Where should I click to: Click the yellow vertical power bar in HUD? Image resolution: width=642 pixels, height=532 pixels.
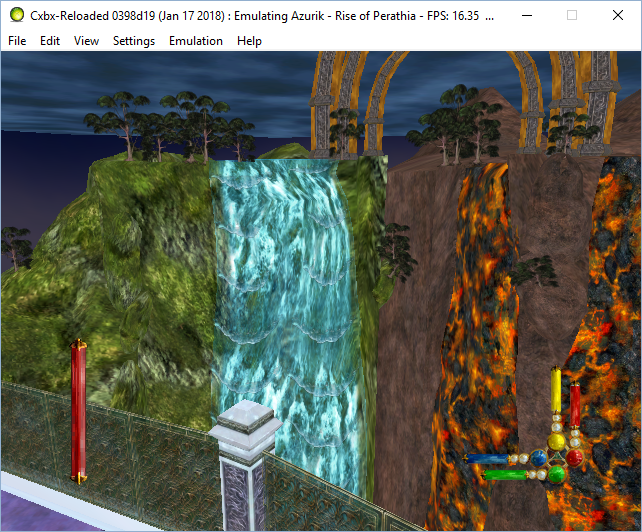[x=556, y=389]
